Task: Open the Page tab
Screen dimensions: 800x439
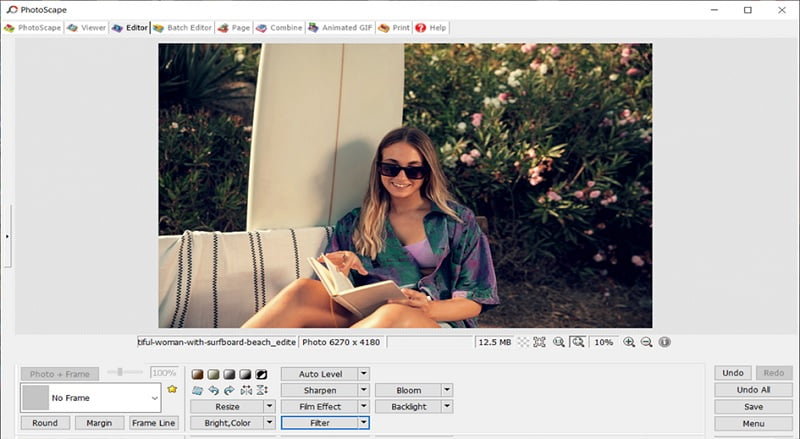Action: pyautogui.click(x=234, y=28)
